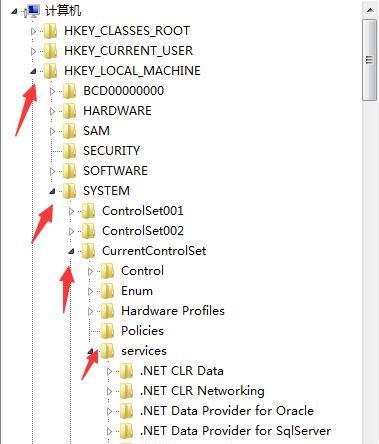Expand the Control subkey
379x444 pixels.
click(90, 271)
